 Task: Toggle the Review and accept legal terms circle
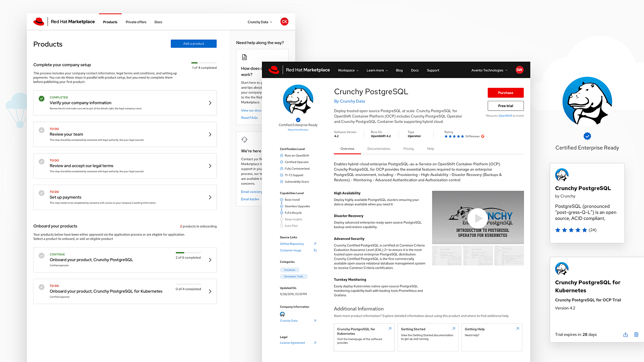point(42,162)
